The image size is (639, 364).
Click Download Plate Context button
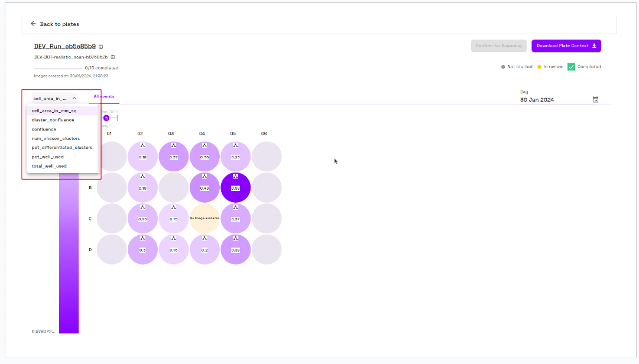tap(566, 45)
